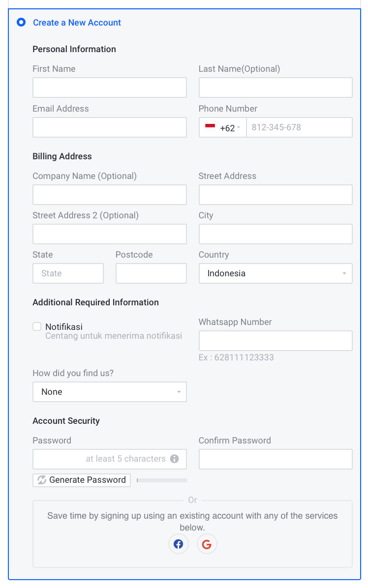
Task: Select the Create a New Account radio button
Action: (21, 22)
